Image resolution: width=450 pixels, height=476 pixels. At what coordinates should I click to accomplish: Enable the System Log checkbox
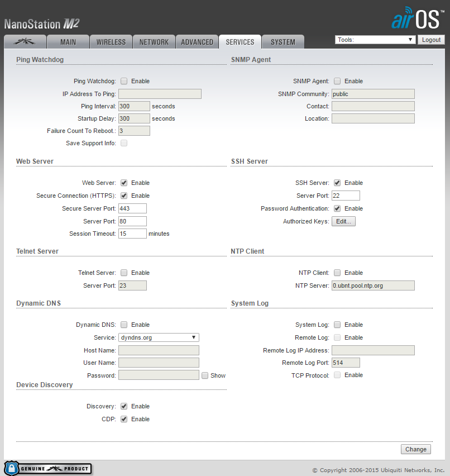coord(337,325)
